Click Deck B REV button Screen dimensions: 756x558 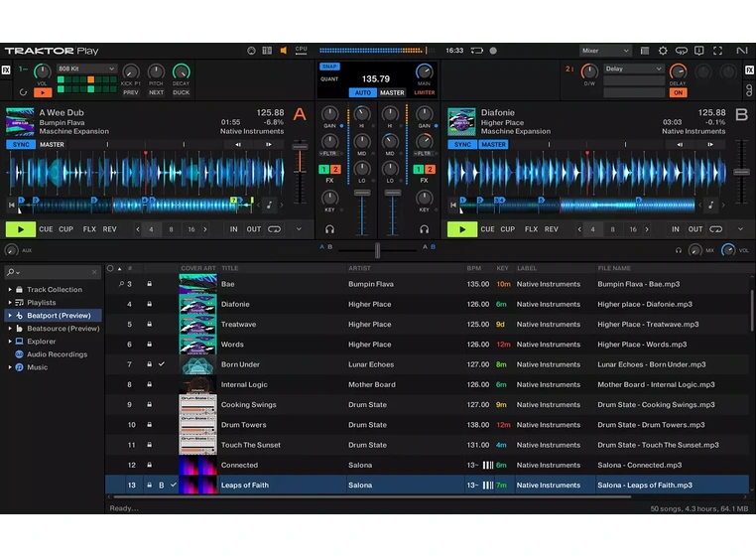pos(551,229)
